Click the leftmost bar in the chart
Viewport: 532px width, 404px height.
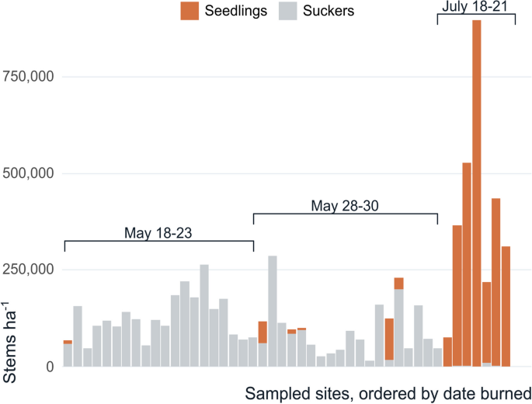pos(68,354)
